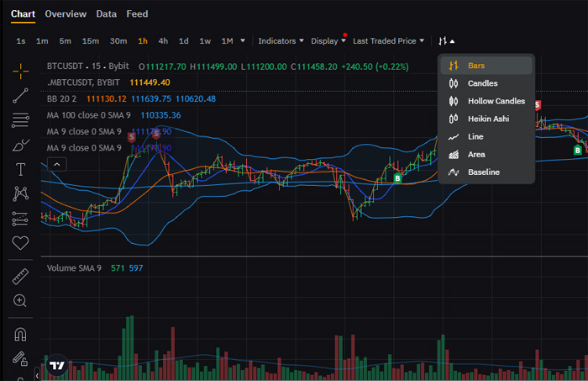Open the XABCD pattern tool
Viewport: 588px width, 381px height.
tap(20, 193)
